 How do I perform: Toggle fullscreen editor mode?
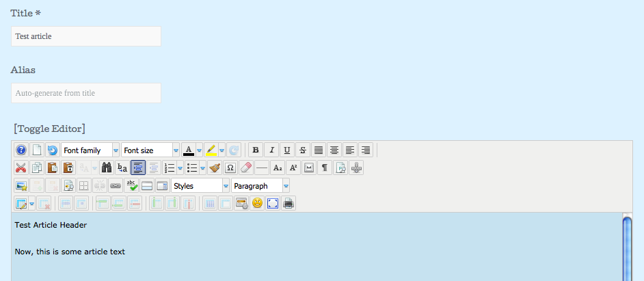point(273,203)
